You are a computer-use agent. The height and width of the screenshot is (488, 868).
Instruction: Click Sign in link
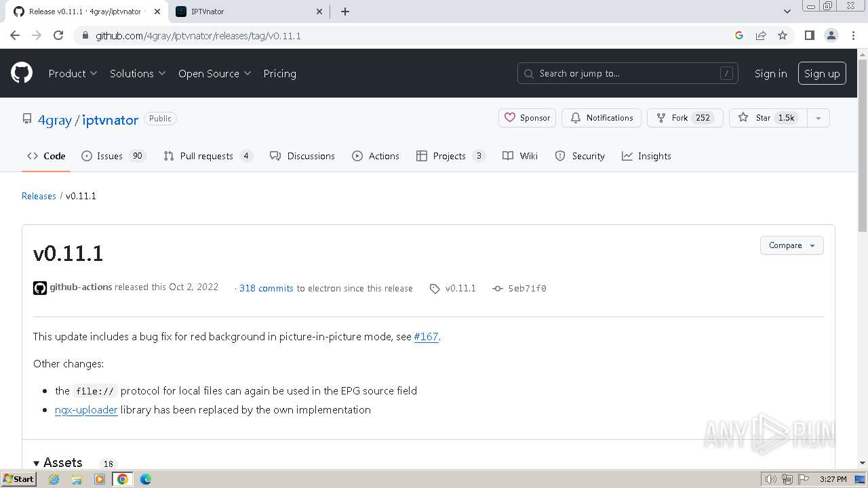point(770,73)
